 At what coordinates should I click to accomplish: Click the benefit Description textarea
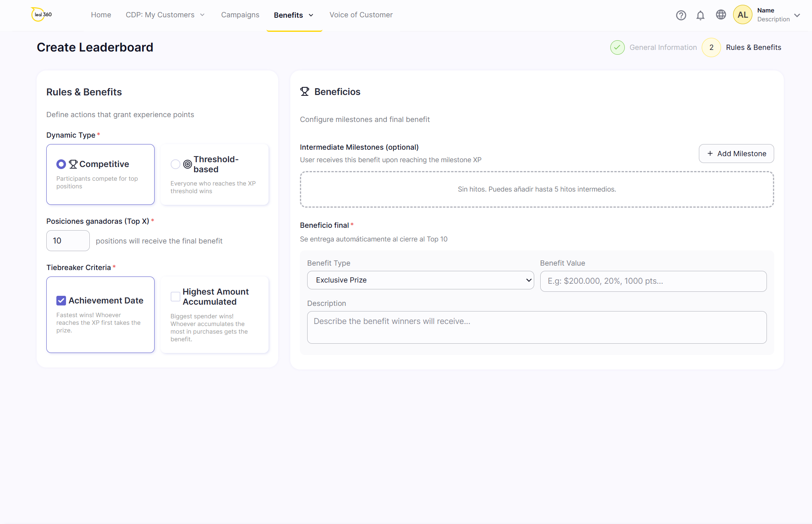click(x=537, y=327)
